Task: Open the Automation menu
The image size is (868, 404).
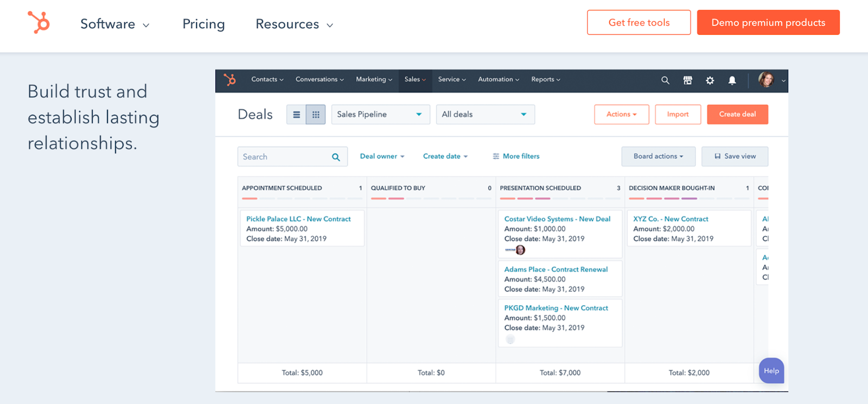Action: tap(499, 79)
